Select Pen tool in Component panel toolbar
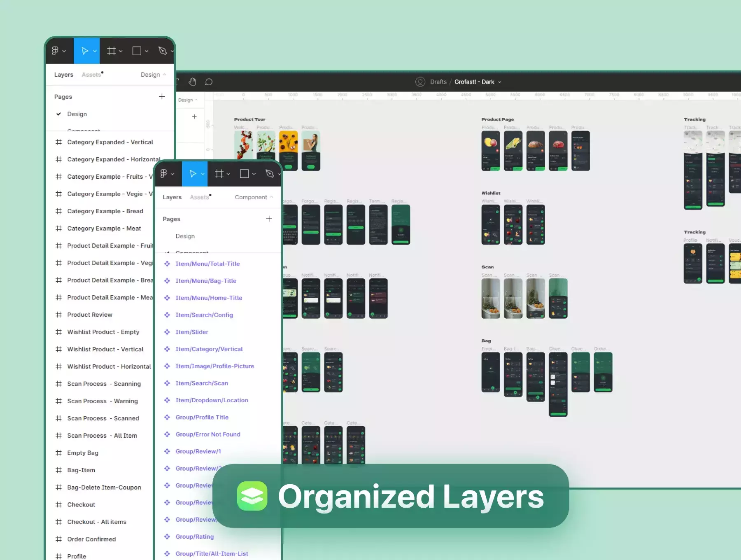The height and width of the screenshot is (560, 741). pyautogui.click(x=270, y=173)
